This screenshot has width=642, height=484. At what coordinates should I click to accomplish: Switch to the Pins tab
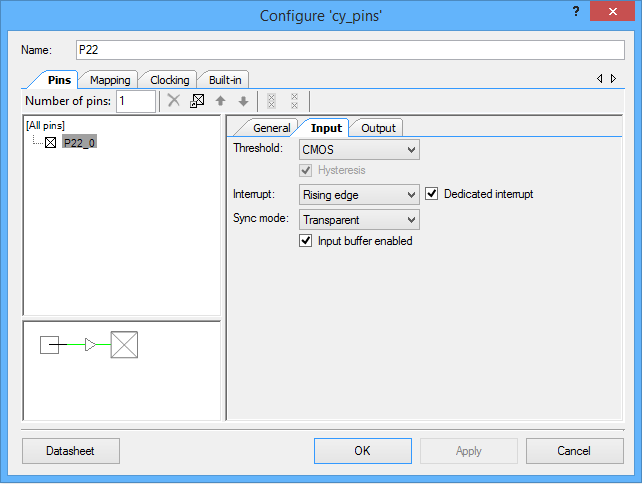59,80
